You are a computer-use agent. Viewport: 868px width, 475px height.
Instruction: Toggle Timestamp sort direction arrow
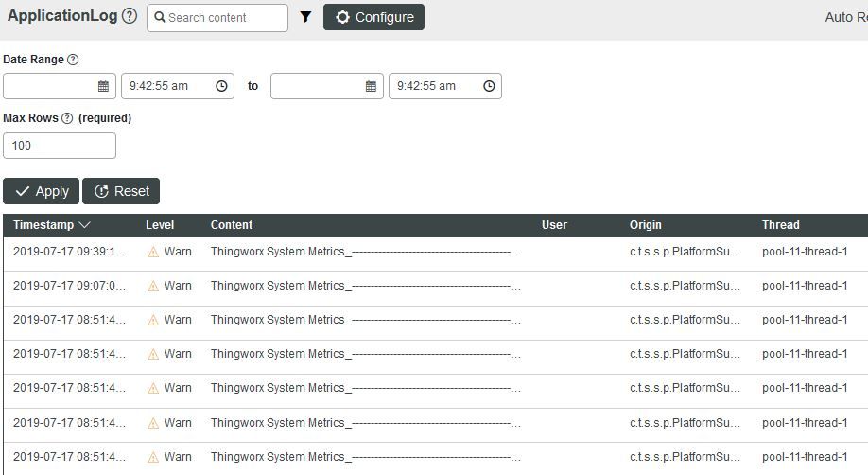[85, 225]
